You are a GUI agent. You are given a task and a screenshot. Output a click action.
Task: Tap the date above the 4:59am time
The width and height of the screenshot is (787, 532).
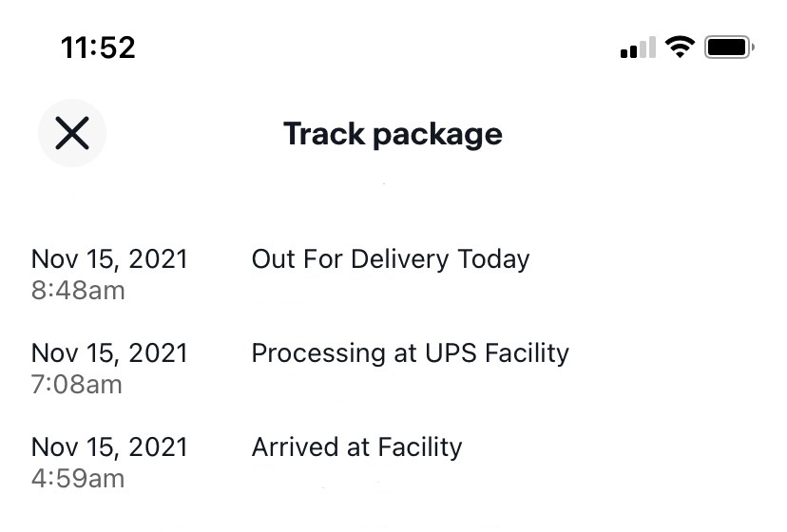(x=109, y=447)
